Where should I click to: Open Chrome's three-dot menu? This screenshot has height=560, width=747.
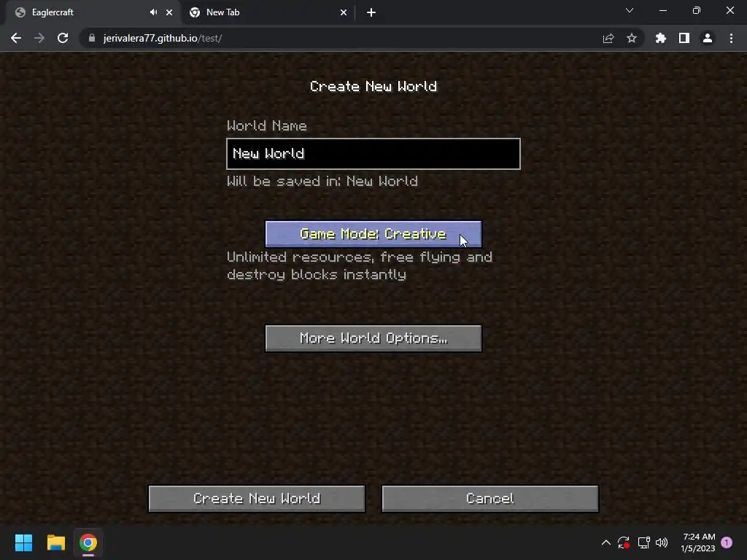point(731,38)
